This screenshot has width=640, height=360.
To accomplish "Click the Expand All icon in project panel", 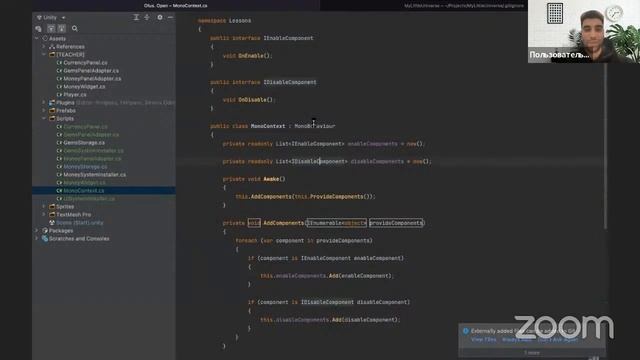I will [x=136, y=17].
